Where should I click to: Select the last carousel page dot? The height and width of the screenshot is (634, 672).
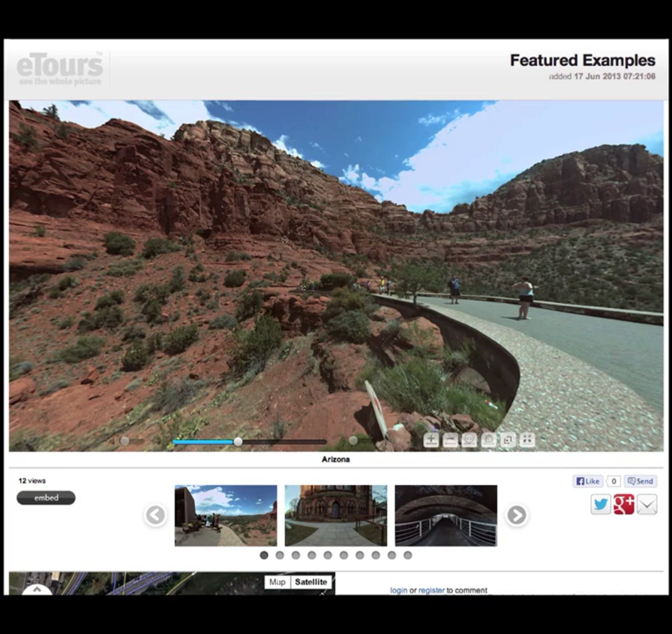pyautogui.click(x=408, y=555)
